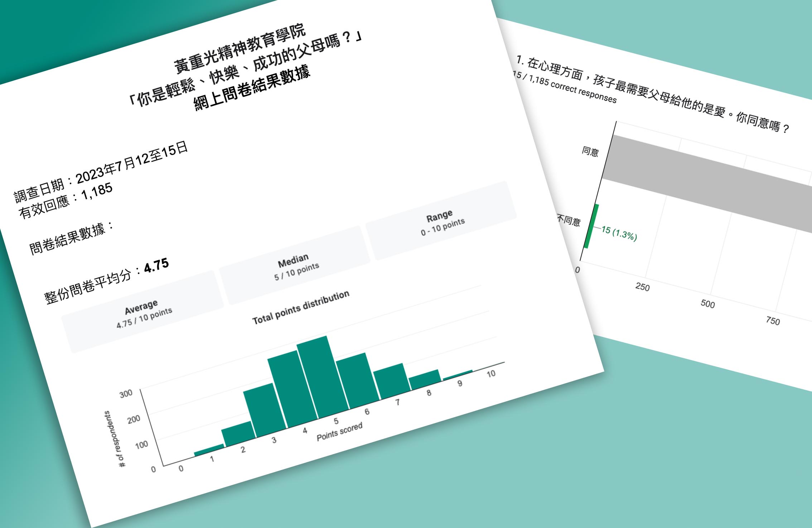The image size is (812, 528).
Task: Click the histogram bar for score 3
Action: coord(265,409)
